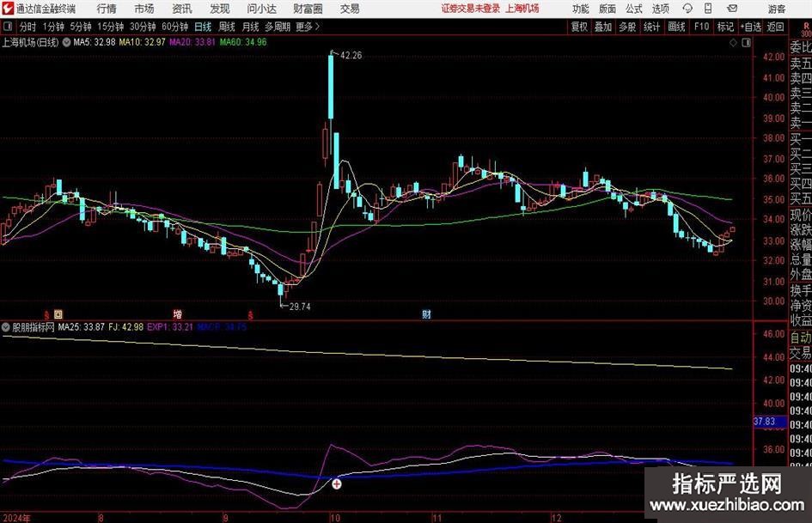This screenshot has height=523, width=812.
Task: Expand the 更多 periods dropdown
Action: (x=308, y=27)
